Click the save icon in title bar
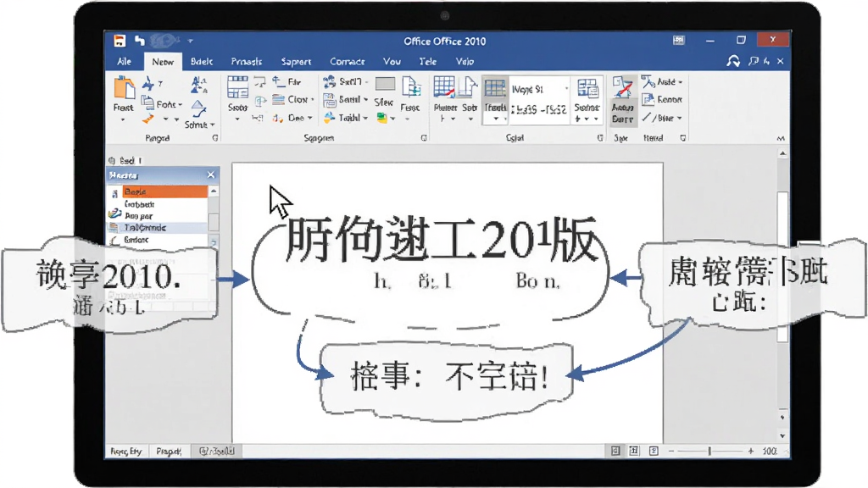The image size is (868, 488). coord(120,41)
